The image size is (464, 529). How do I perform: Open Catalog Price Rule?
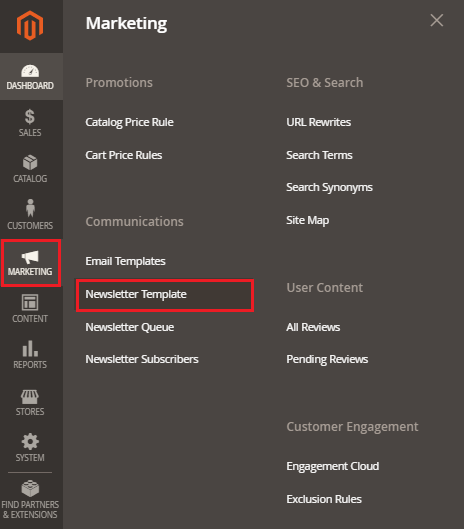(130, 122)
